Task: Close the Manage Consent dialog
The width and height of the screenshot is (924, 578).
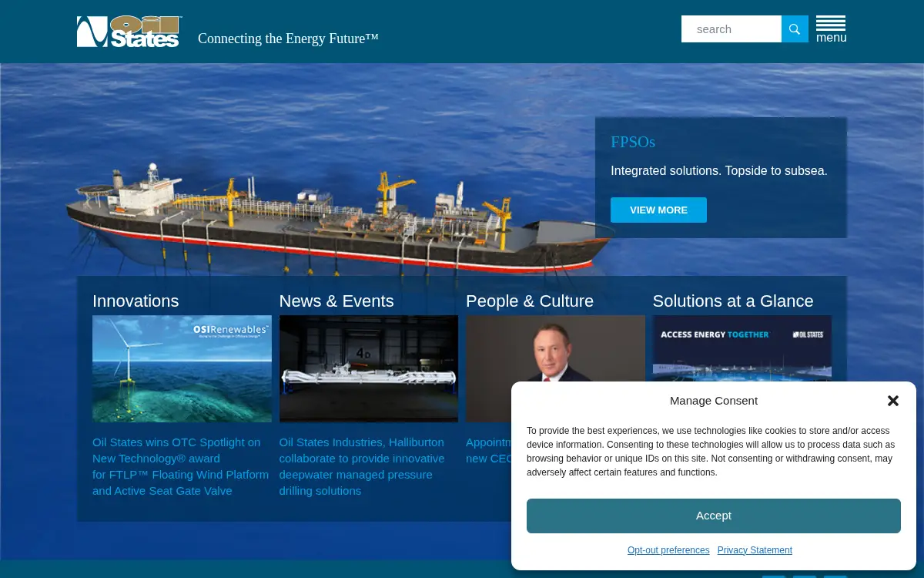Action: (893, 401)
